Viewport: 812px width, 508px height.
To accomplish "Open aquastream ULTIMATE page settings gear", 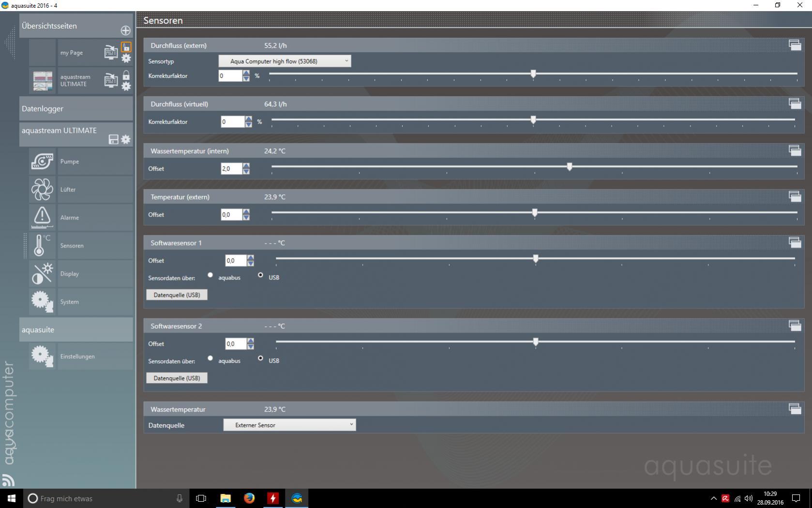I will click(126, 86).
